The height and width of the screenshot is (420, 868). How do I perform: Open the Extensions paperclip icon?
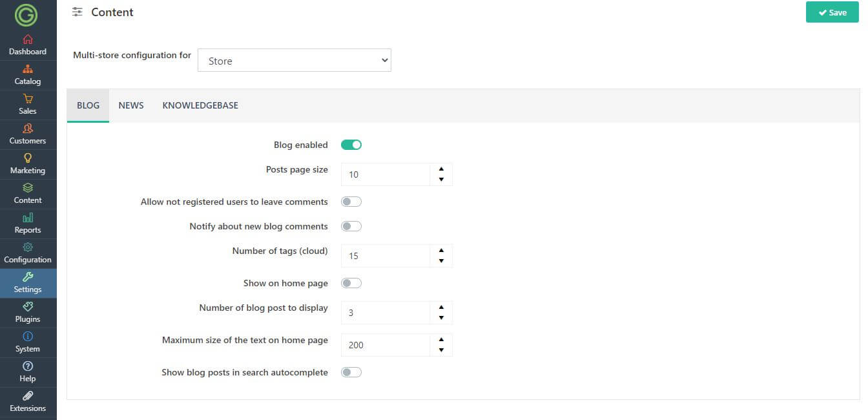[28, 396]
